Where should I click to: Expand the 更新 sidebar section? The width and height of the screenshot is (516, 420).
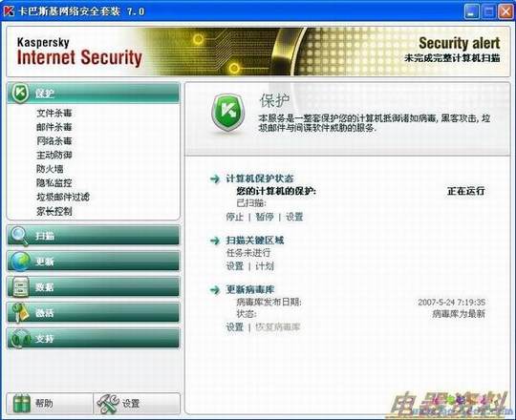coord(93,262)
